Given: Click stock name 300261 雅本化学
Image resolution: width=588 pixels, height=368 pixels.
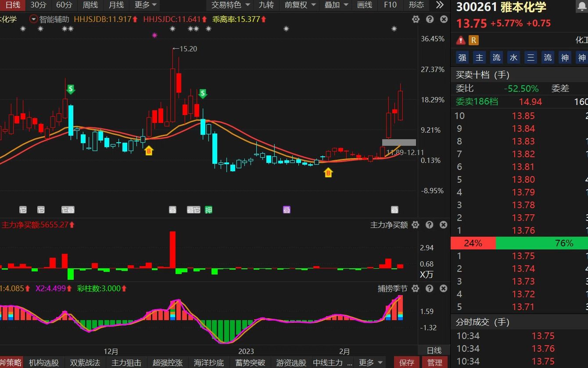Looking at the screenshot, I should pos(501,7).
